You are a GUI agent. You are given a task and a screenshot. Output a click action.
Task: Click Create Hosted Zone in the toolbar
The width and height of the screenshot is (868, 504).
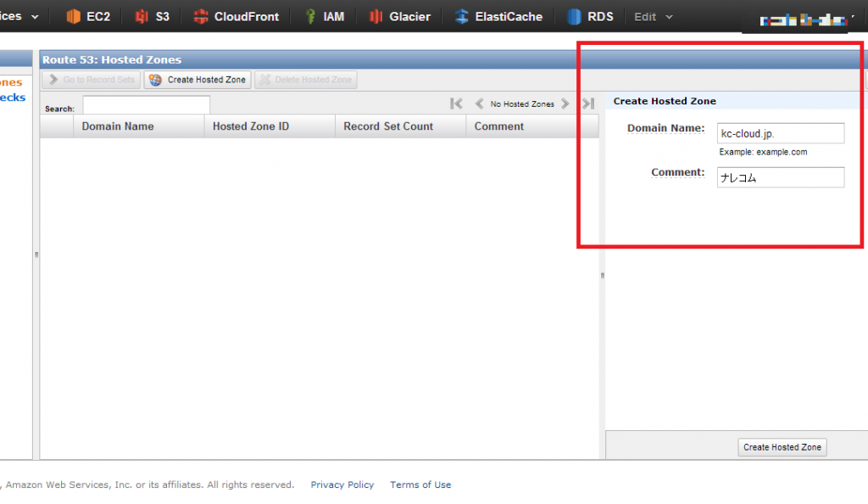pos(198,80)
